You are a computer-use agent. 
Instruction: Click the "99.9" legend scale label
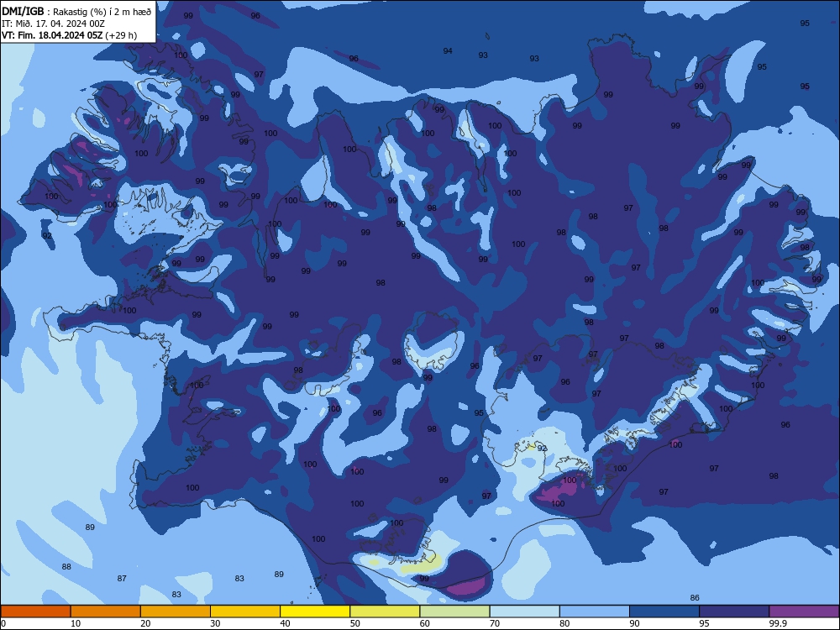point(778,623)
